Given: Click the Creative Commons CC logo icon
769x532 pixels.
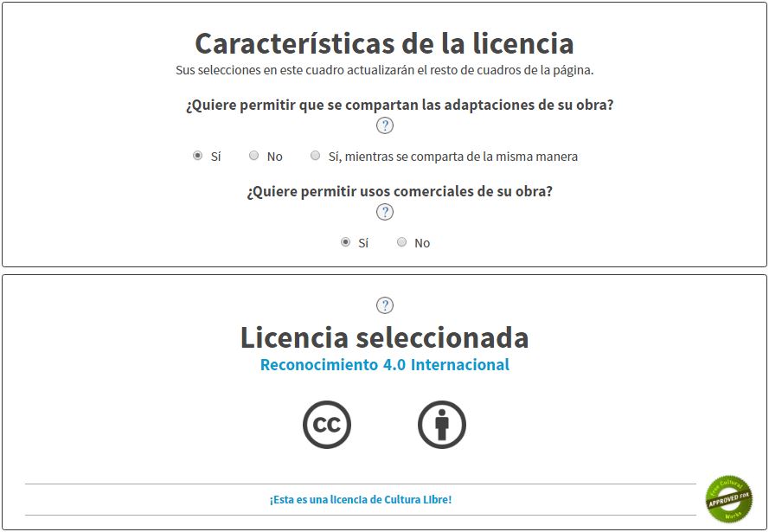Looking at the screenshot, I should [x=327, y=425].
